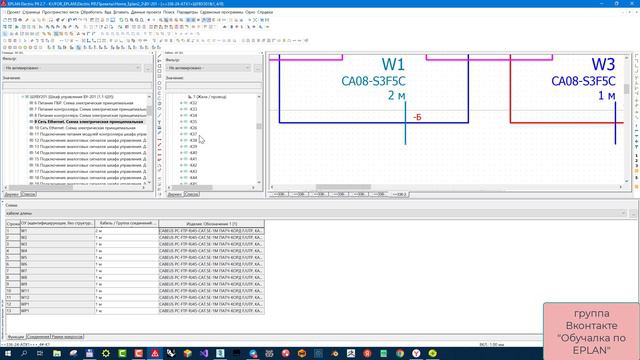Open the Вставить menu

(121, 12)
